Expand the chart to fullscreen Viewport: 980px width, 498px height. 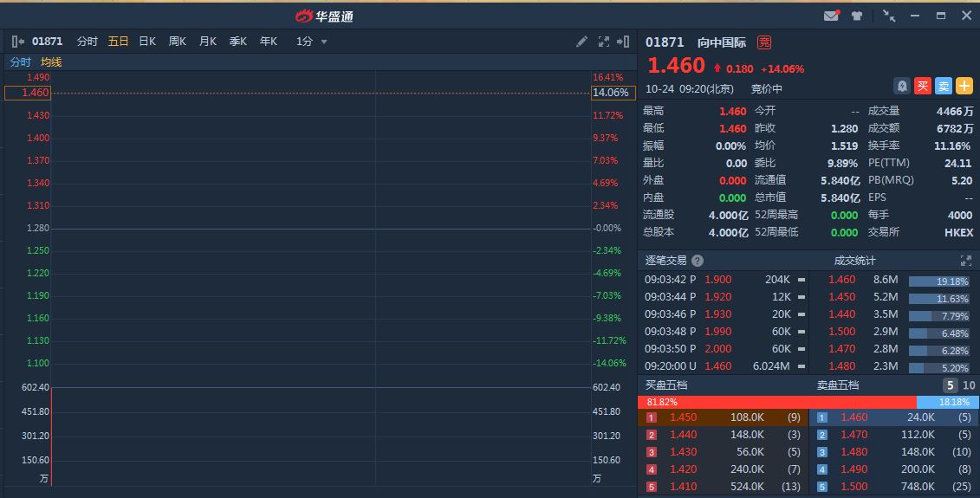click(x=604, y=42)
